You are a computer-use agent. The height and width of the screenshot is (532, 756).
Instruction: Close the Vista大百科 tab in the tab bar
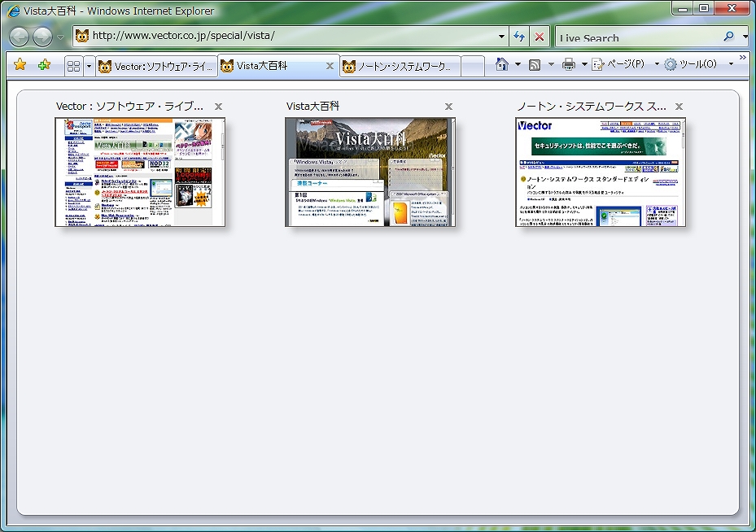coord(330,66)
